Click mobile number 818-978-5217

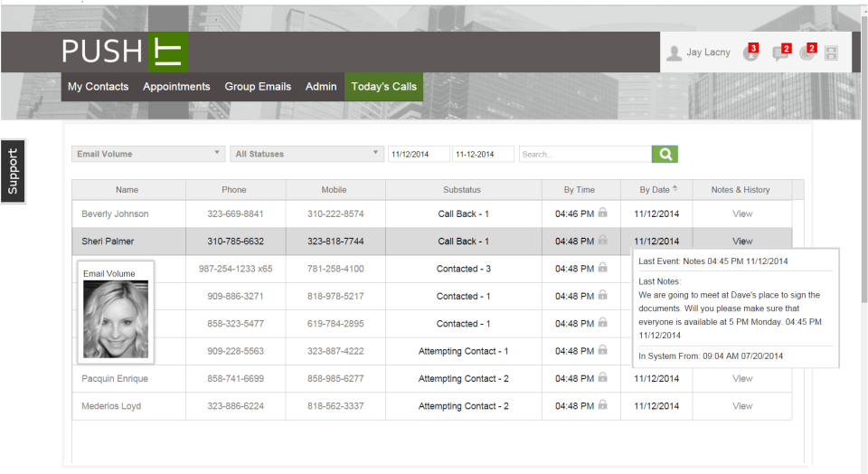[335, 297]
